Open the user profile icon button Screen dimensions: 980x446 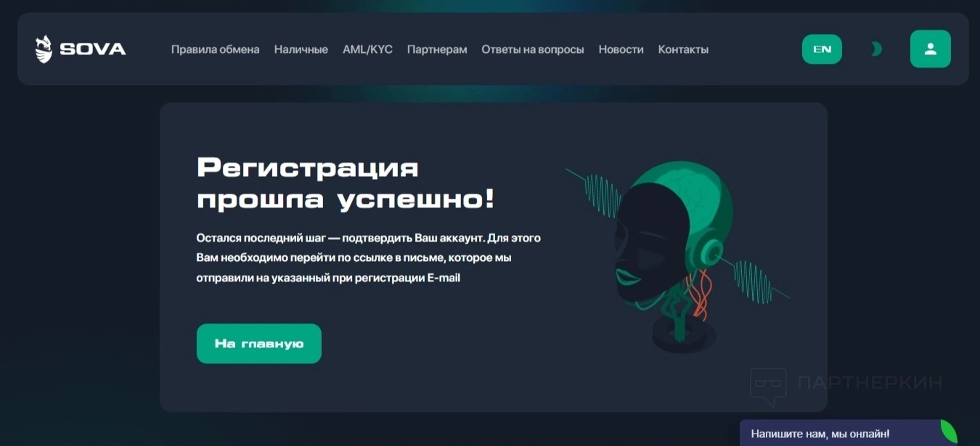click(x=931, y=49)
